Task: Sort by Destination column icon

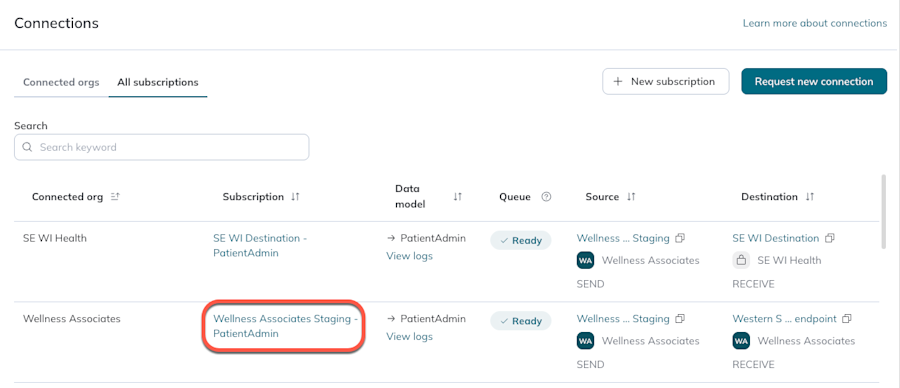Action: (809, 197)
